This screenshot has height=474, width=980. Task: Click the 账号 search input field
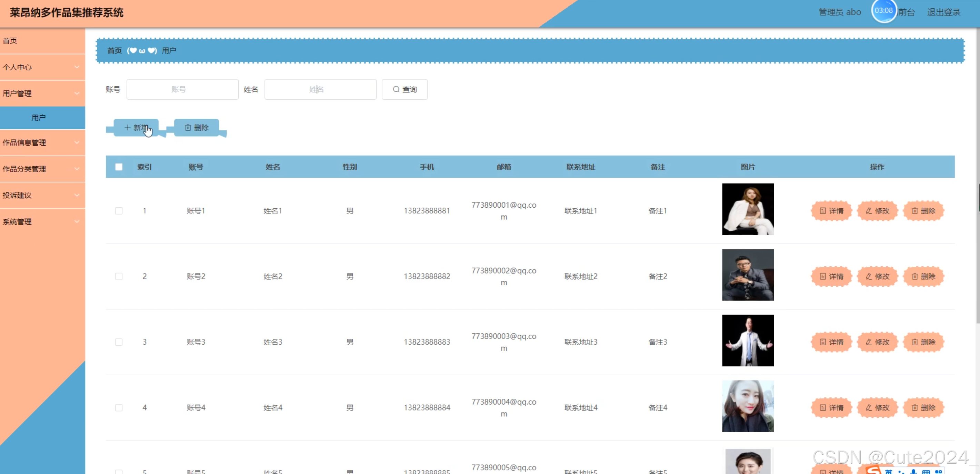[182, 89]
